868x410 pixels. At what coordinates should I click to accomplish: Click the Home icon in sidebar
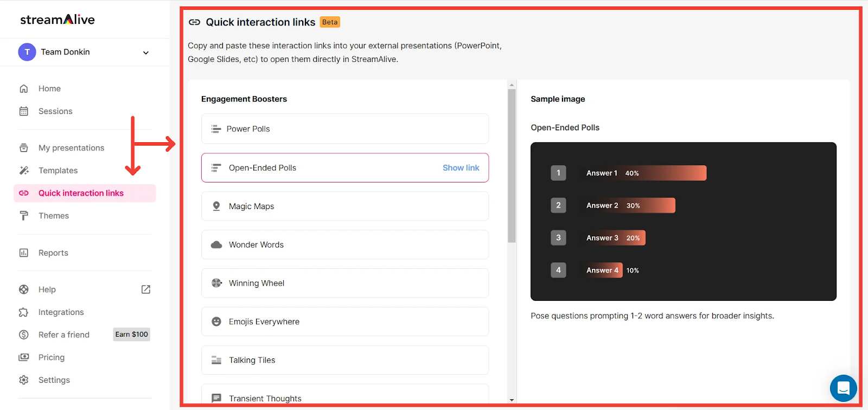pos(24,89)
